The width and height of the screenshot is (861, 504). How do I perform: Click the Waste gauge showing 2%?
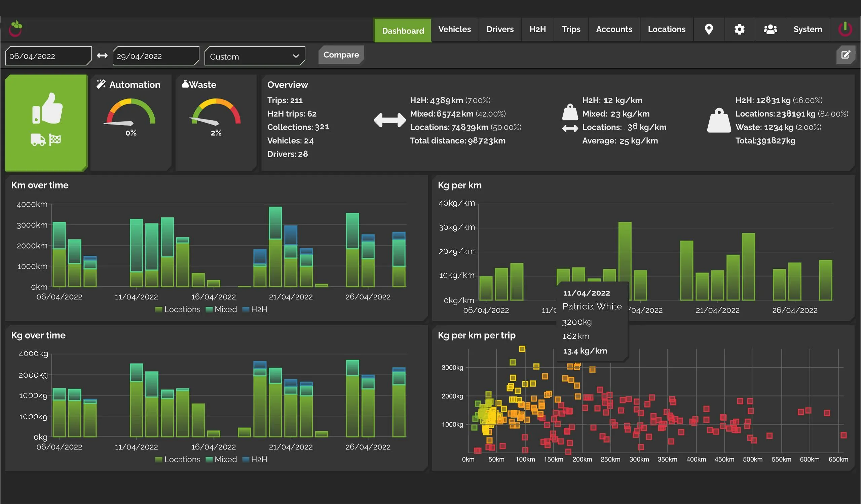click(216, 117)
